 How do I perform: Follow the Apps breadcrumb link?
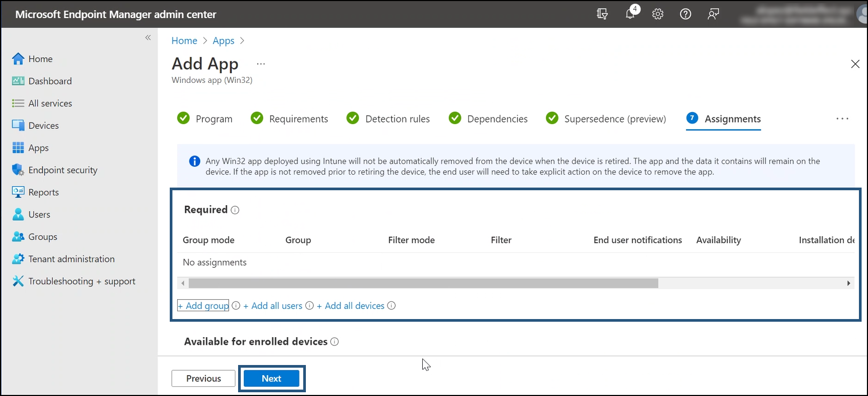click(x=223, y=41)
